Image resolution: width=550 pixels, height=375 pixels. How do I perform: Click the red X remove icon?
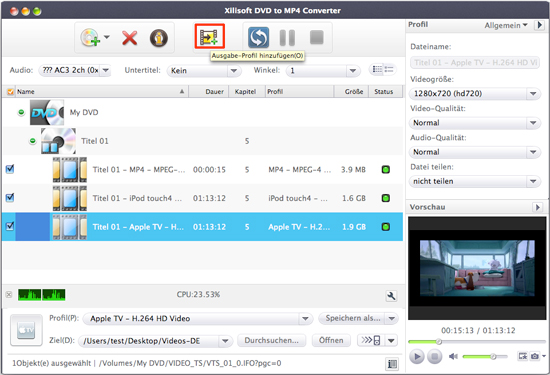130,38
